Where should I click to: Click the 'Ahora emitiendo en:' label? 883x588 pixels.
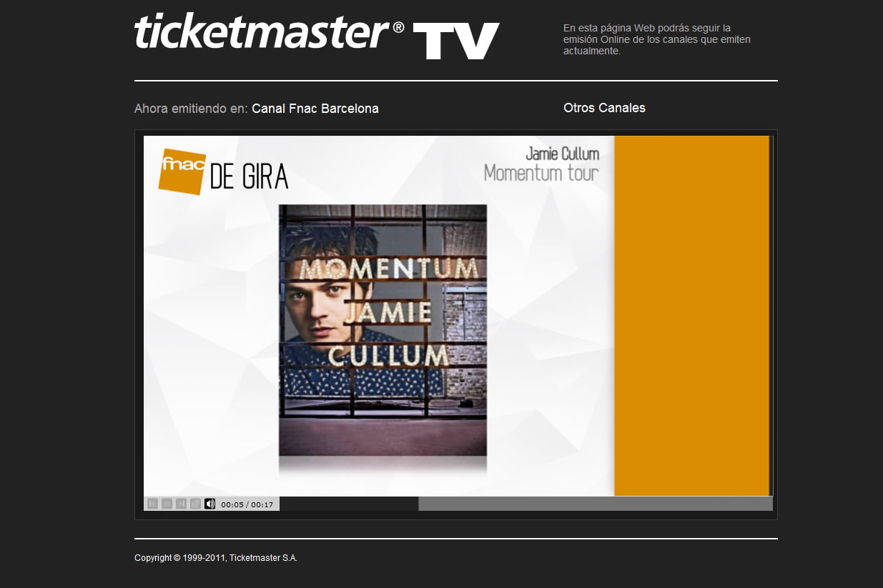(191, 109)
